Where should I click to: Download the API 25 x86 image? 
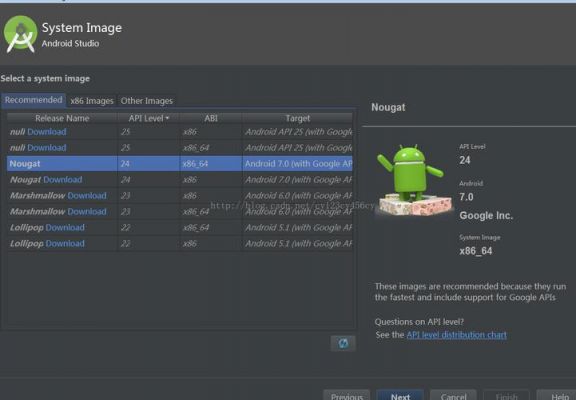[47, 132]
